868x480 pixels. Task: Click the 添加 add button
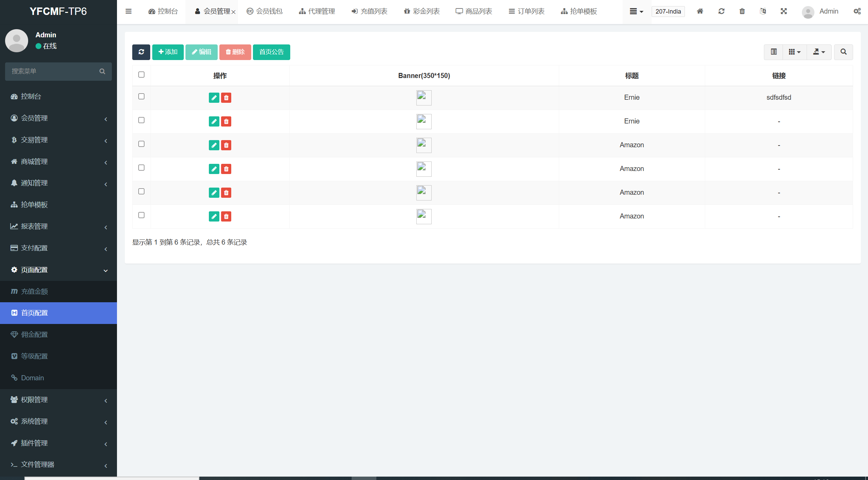168,52
